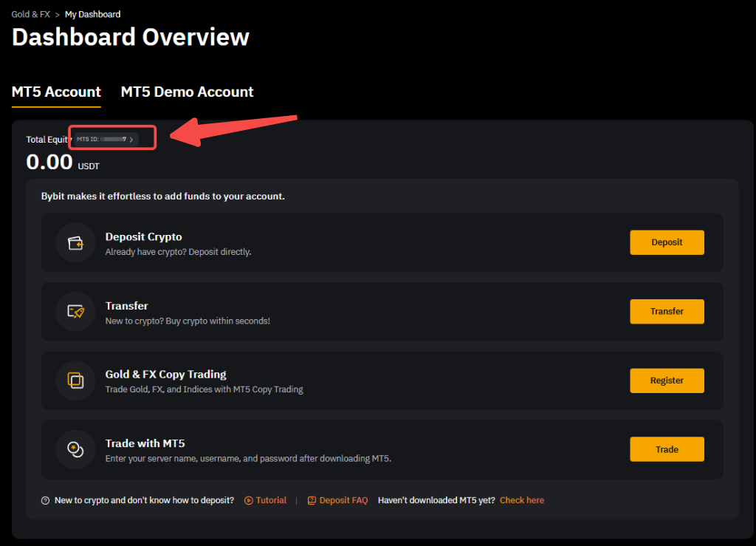This screenshot has height=546, width=756.
Task: Open the Tutorial link text
Action: tap(271, 501)
